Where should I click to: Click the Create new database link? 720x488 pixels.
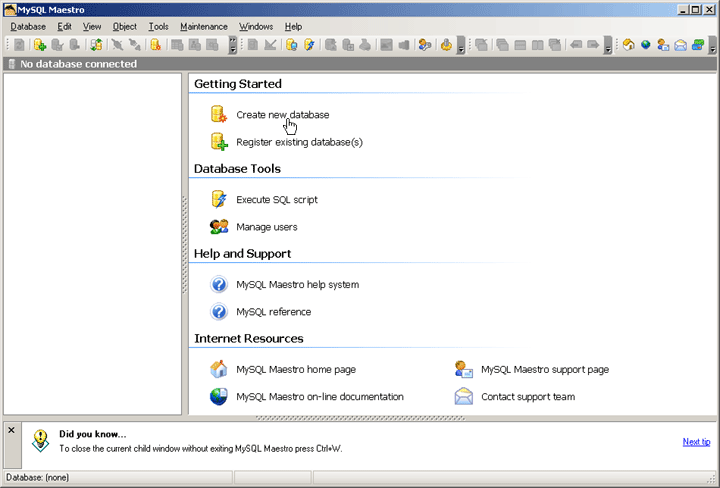click(282, 115)
